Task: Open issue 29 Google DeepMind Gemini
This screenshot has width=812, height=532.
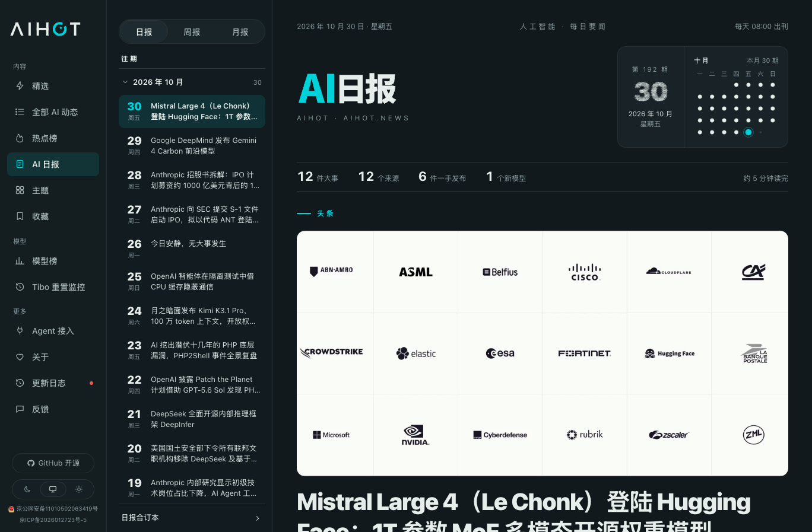Action: (x=192, y=146)
